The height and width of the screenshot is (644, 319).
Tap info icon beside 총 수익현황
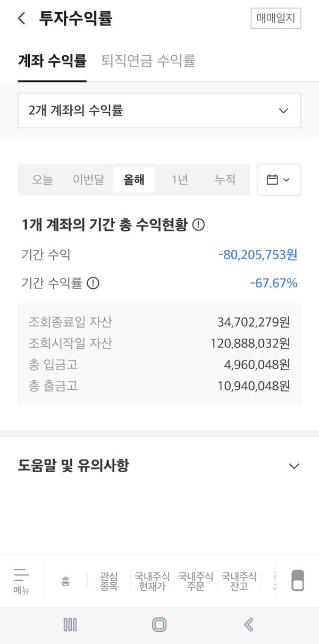tap(198, 225)
